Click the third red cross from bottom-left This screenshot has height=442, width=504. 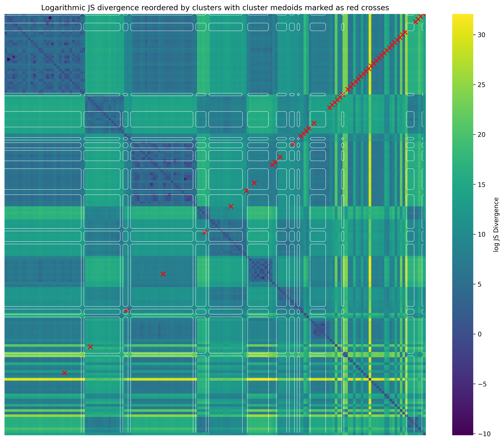127,310
